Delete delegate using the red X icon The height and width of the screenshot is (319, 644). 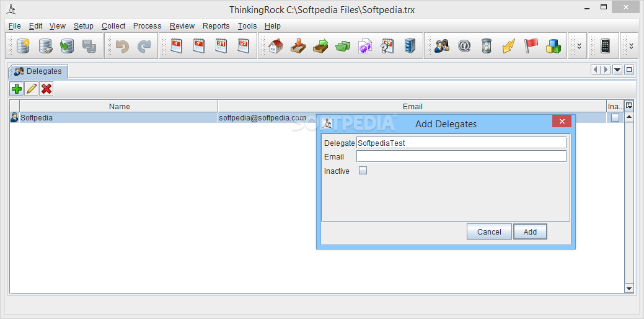(x=46, y=88)
